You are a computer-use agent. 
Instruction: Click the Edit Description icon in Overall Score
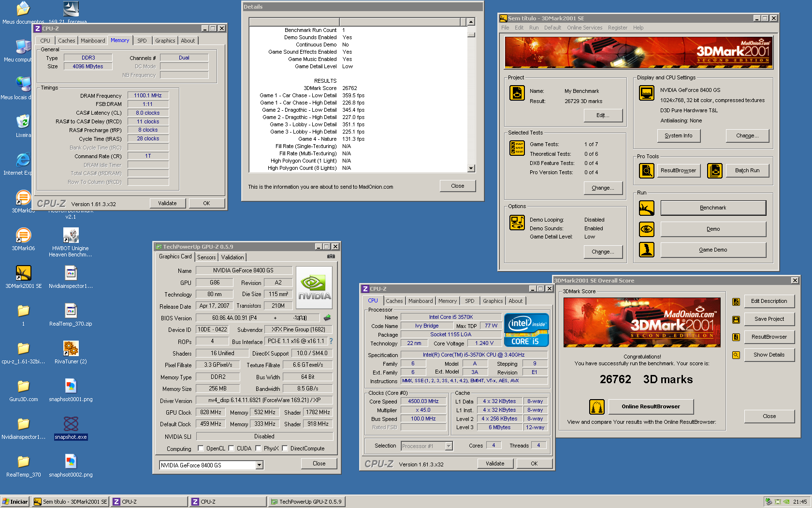click(x=736, y=302)
